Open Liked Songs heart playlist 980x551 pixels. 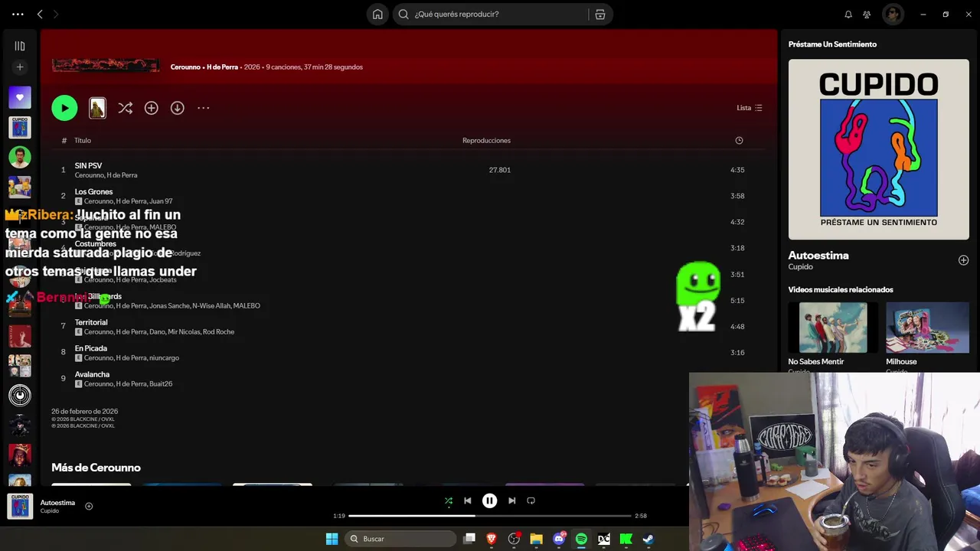[20, 97]
